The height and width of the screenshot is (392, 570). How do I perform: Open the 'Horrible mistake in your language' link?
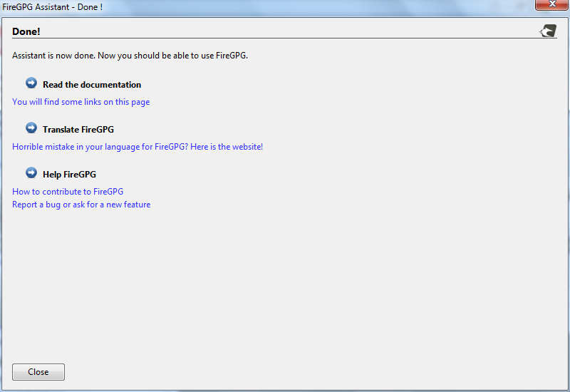point(138,147)
